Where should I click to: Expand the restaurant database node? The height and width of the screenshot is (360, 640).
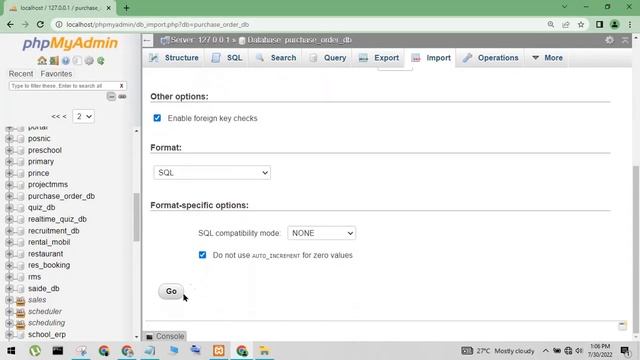pyautogui.click(x=9, y=254)
